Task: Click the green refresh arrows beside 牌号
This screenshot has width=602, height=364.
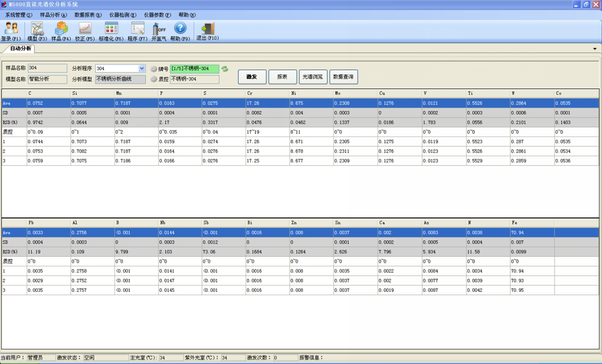Action: click(225, 69)
